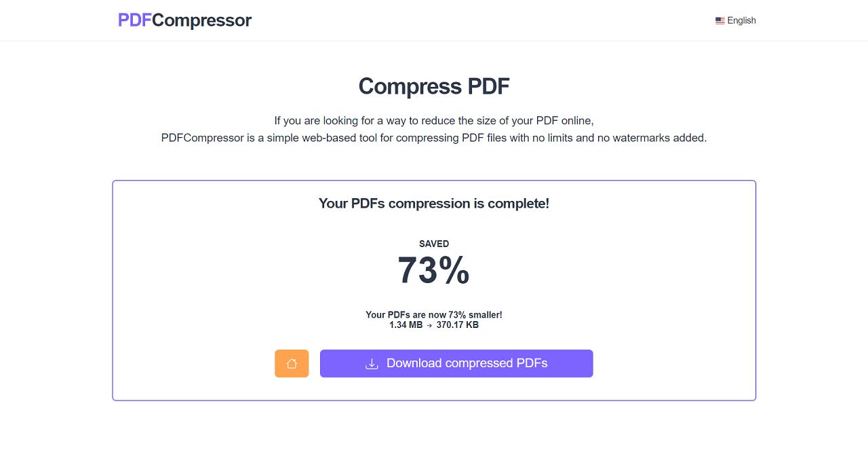Click 'Download compressed PDFs' button label text
The width and height of the screenshot is (868, 465).
(x=467, y=363)
